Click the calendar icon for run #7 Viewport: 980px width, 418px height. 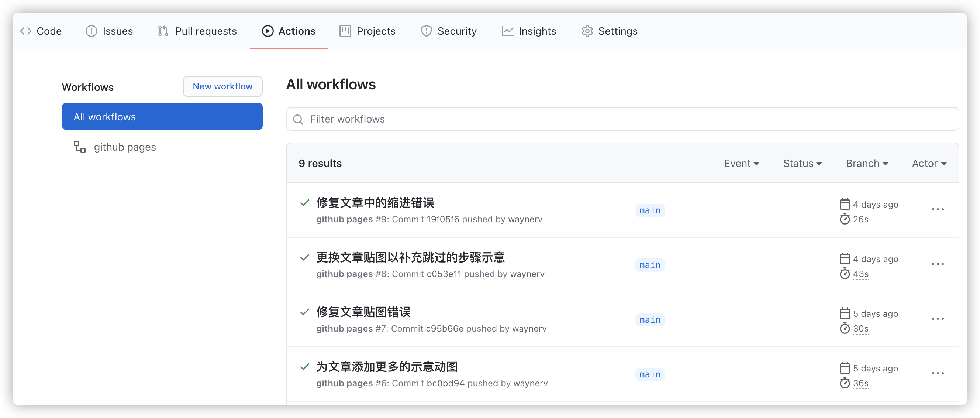845,313
